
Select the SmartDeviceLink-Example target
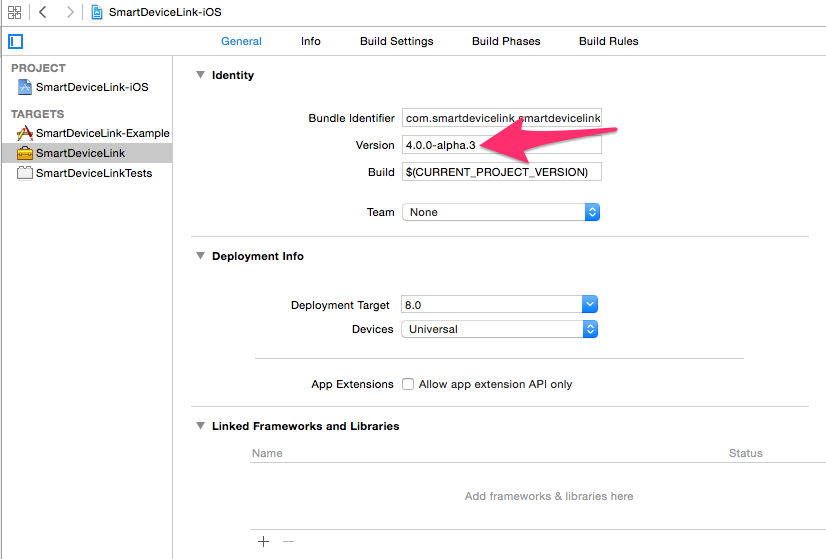[x=87, y=133]
